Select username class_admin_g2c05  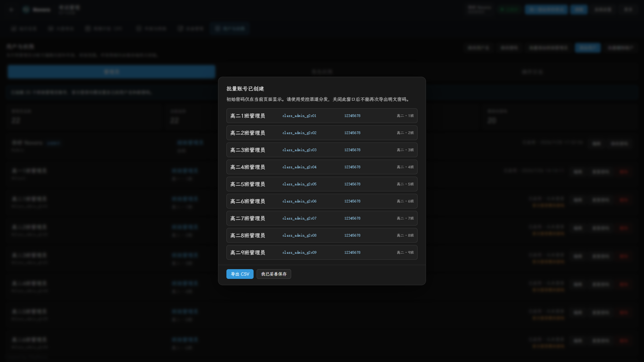point(299,184)
